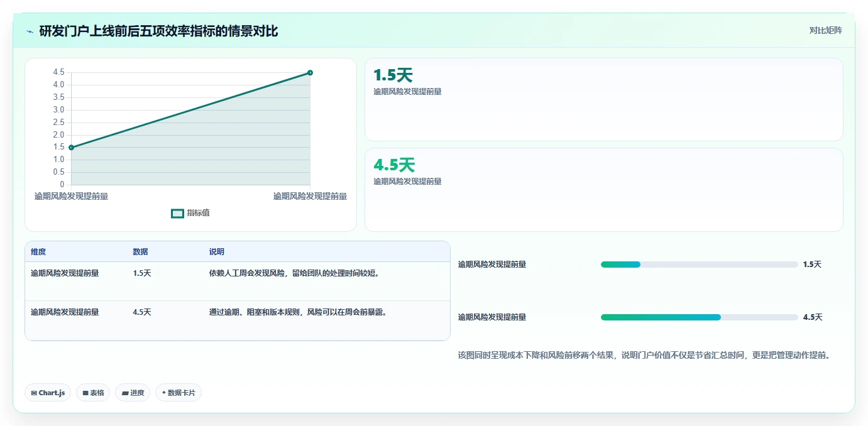
Task: Click the 说明 column header
Action: point(217,252)
